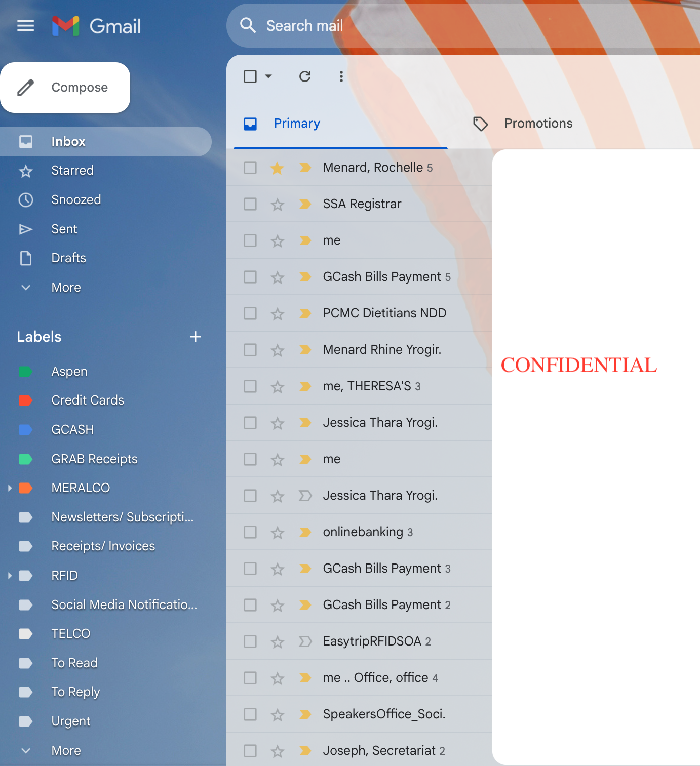This screenshot has width=700, height=766.
Task: Unstar the Menard, Rochelle email
Action: point(277,168)
